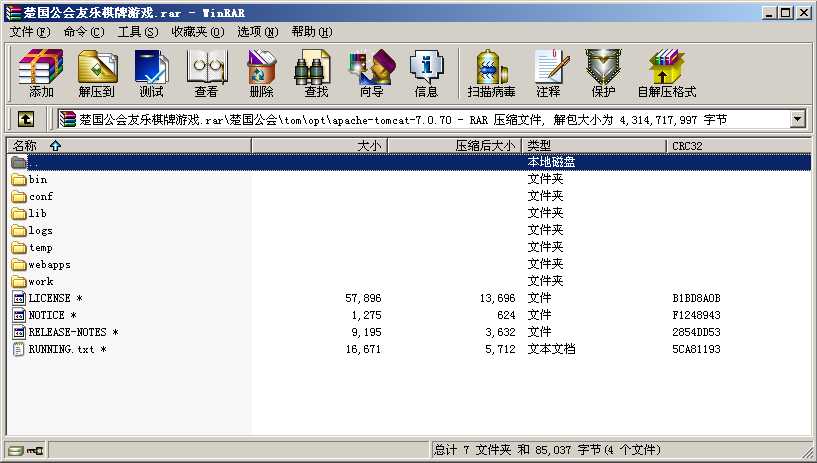Click CRC32 value F1248943
This screenshot has width=817, height=463.
pyautogui.click(x=696, y=316)
